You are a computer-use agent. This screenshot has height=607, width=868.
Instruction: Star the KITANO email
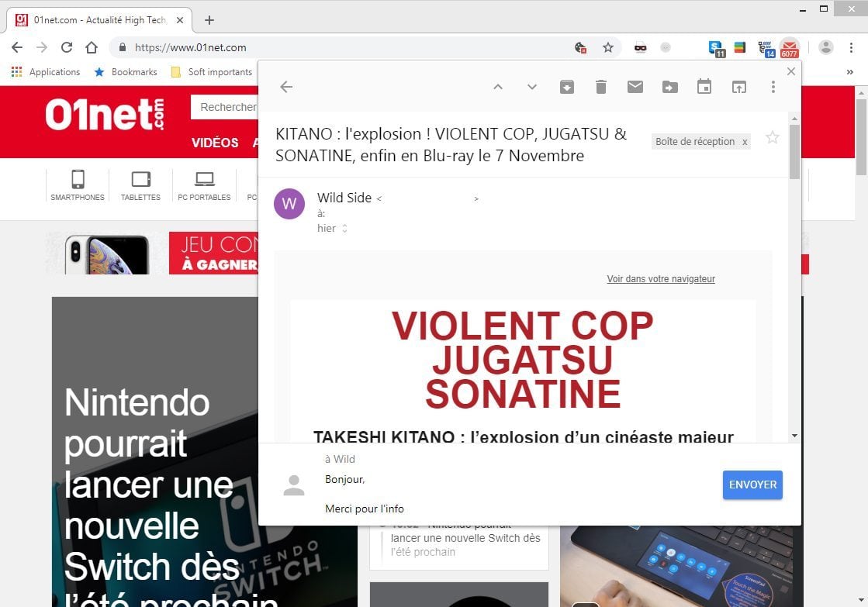(772, 138)
